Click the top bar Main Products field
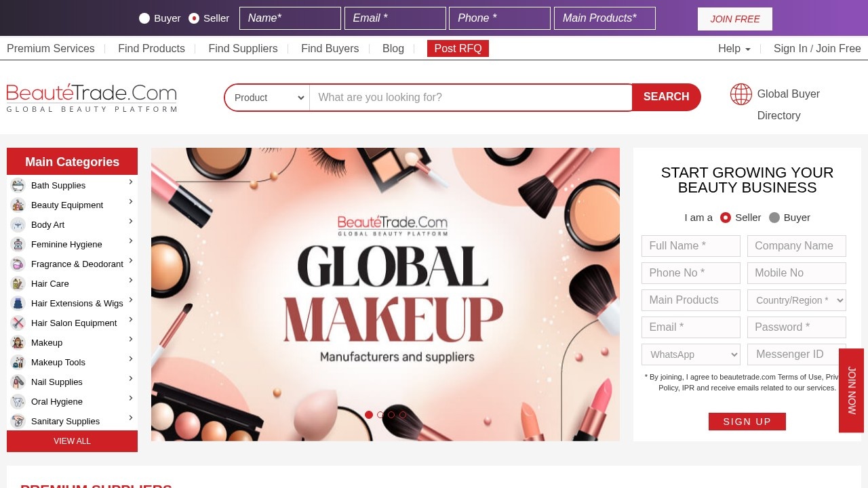The width and height of the screenshot is (868, 488). tap(605, 18)
